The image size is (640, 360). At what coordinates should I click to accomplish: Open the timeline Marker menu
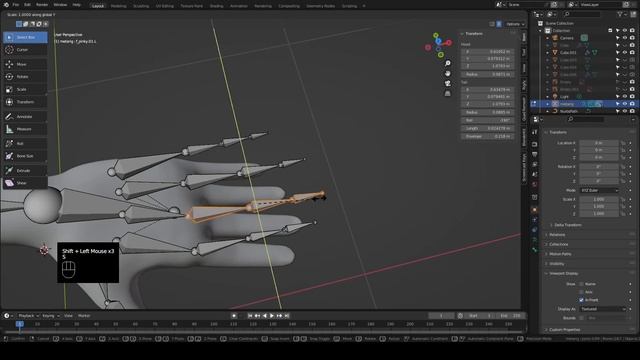84,316
